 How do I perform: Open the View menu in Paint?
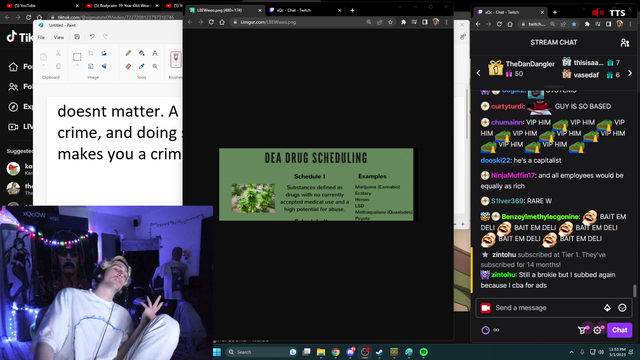59,37
